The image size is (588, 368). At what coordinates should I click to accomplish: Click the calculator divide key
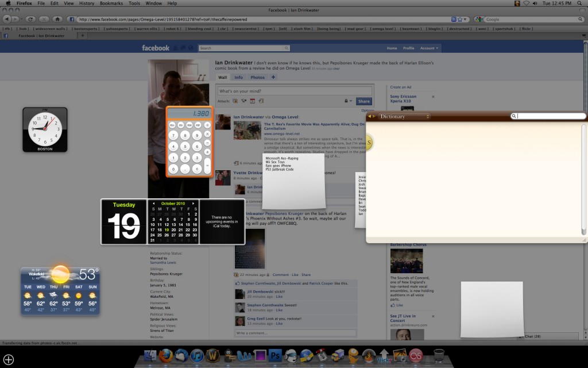pyautogui.click(x=207, y=125)
